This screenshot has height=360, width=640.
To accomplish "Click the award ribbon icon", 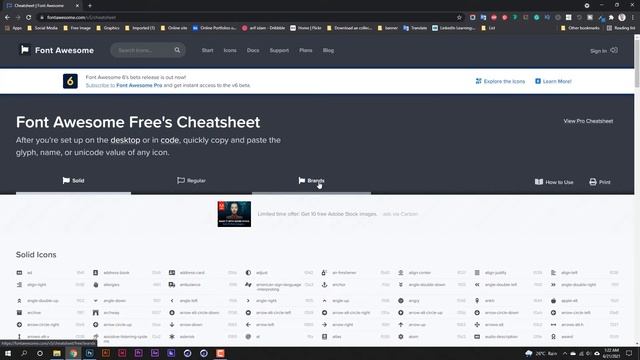I will click(x=553, y=337).
